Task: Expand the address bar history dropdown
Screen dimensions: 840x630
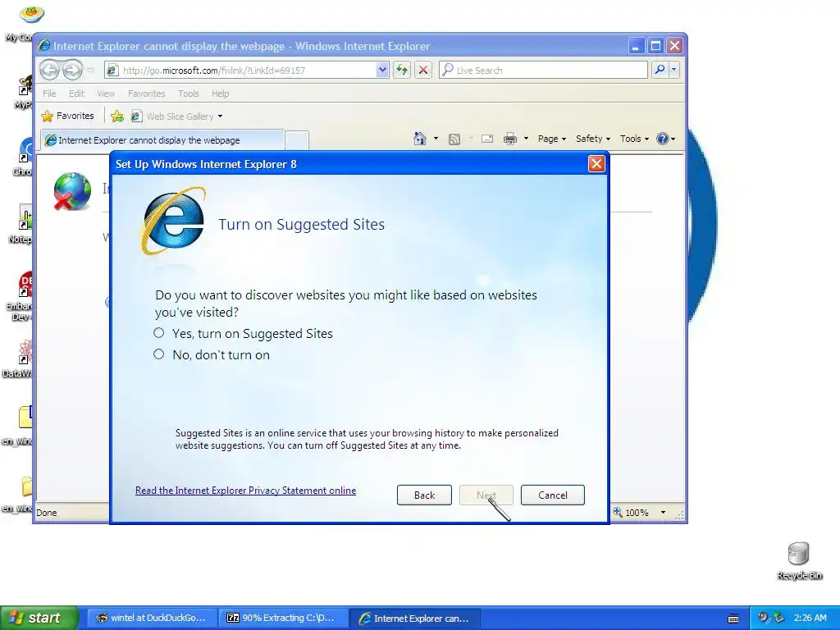Action: pyautogui.click(x=382, y=71)
